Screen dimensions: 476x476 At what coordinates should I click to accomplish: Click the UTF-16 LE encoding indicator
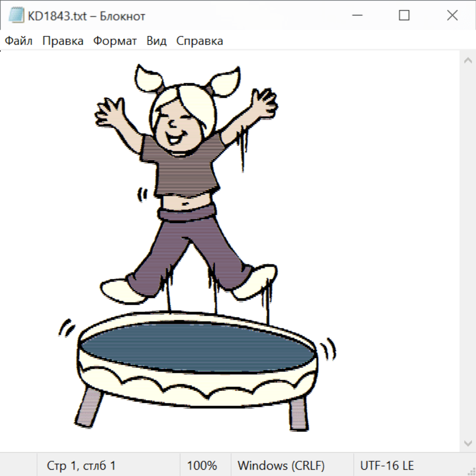click(x=387, y=466)
